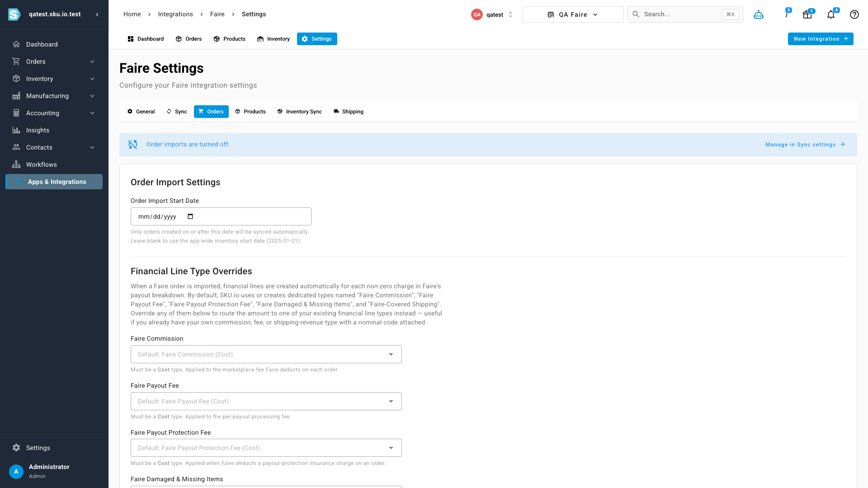Viewport: 868px width, 488px height.
Task: Open Workflows in the sidebar
Action: (x=54, y=164)
